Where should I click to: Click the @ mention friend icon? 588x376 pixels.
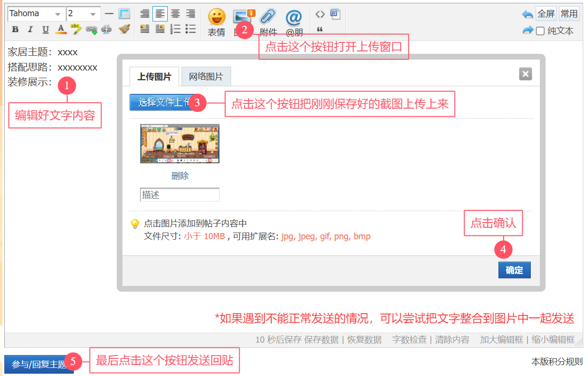(294, 18)
